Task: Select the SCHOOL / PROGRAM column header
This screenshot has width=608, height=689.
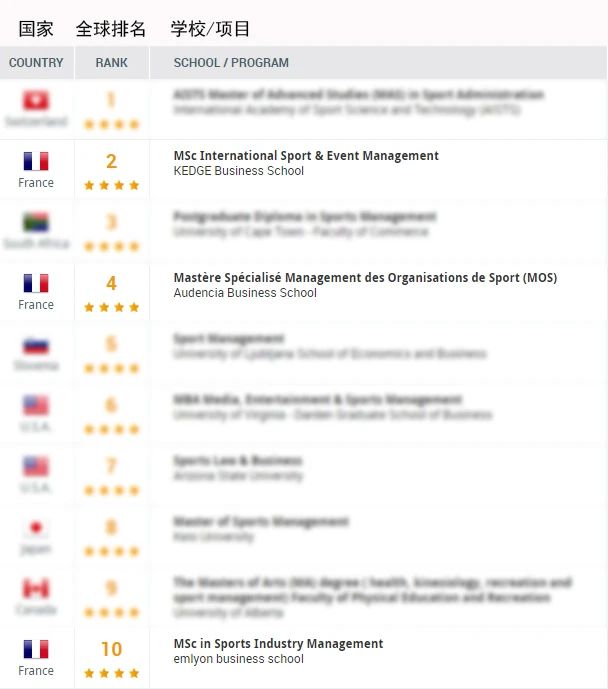Action: pos(231,63)
